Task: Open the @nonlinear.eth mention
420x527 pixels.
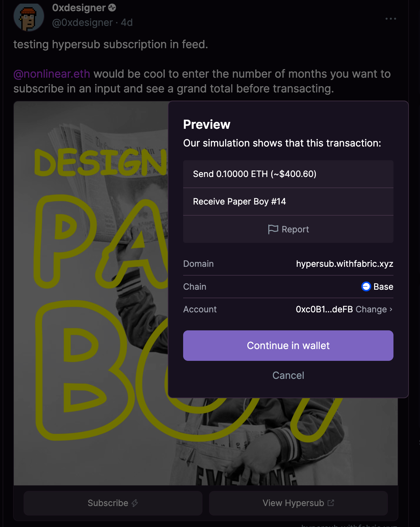Action: click(x=52, y=74)
